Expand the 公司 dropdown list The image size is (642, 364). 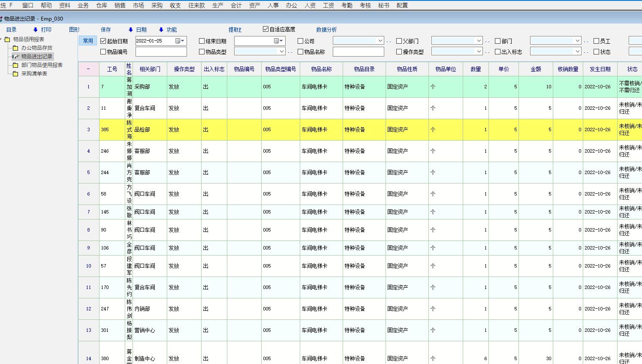(380, 41)
